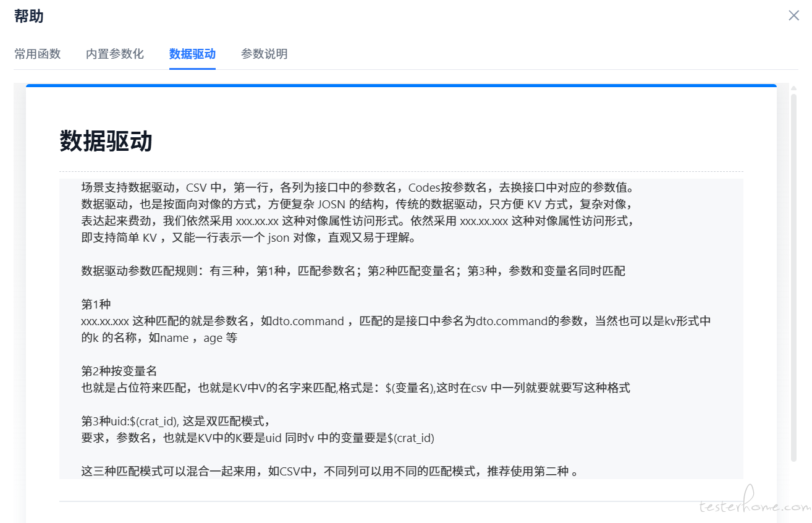Select the 数据驱动 tab
812x523 pixels.
192,54
